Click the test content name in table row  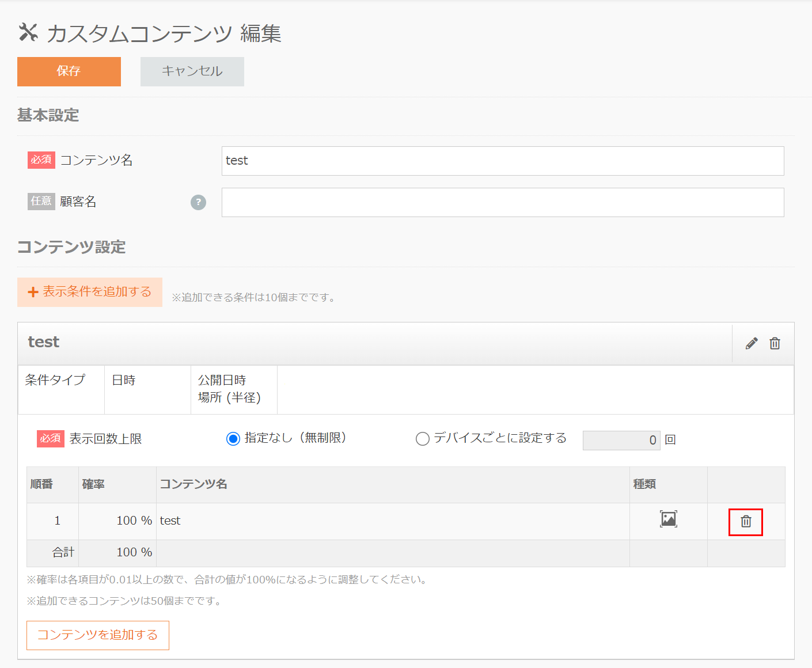[x=170, y=521]
